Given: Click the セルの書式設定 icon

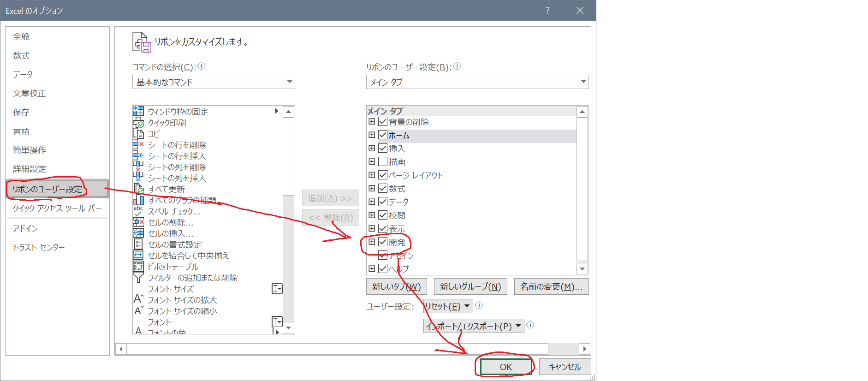Looking at the screenshot, I should [138, 244].
